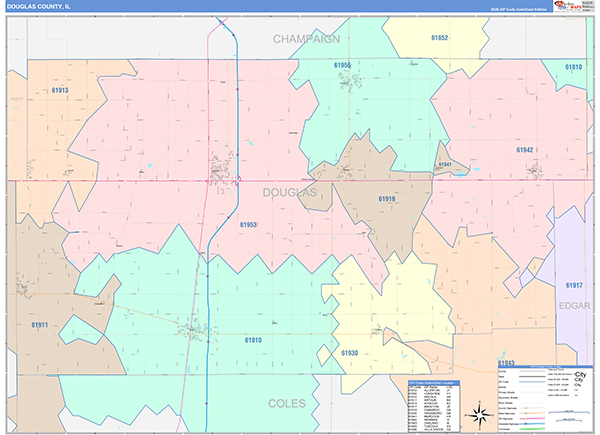Click the DOUGLAS county name
The image size is (600, 435).
290,192
